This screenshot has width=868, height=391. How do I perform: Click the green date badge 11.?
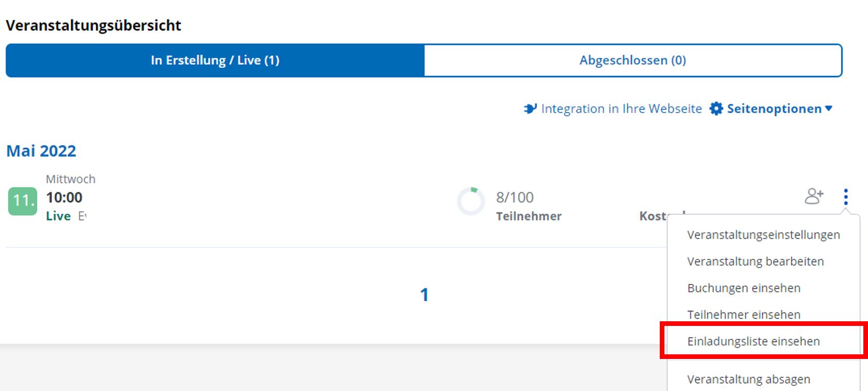pyautogui.click(x=23, y=201)
